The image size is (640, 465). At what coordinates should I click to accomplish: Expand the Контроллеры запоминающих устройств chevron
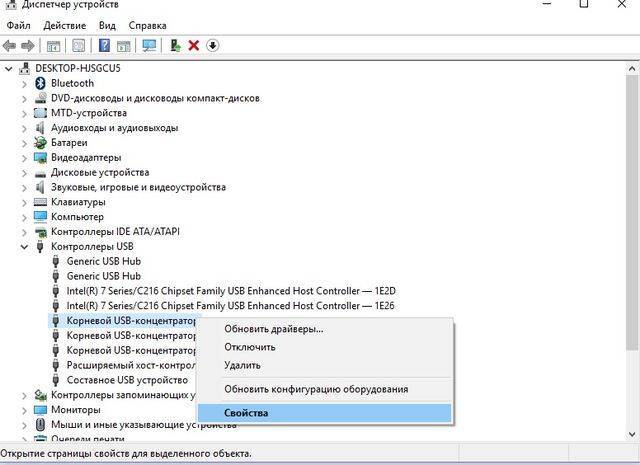click(24, 395)
